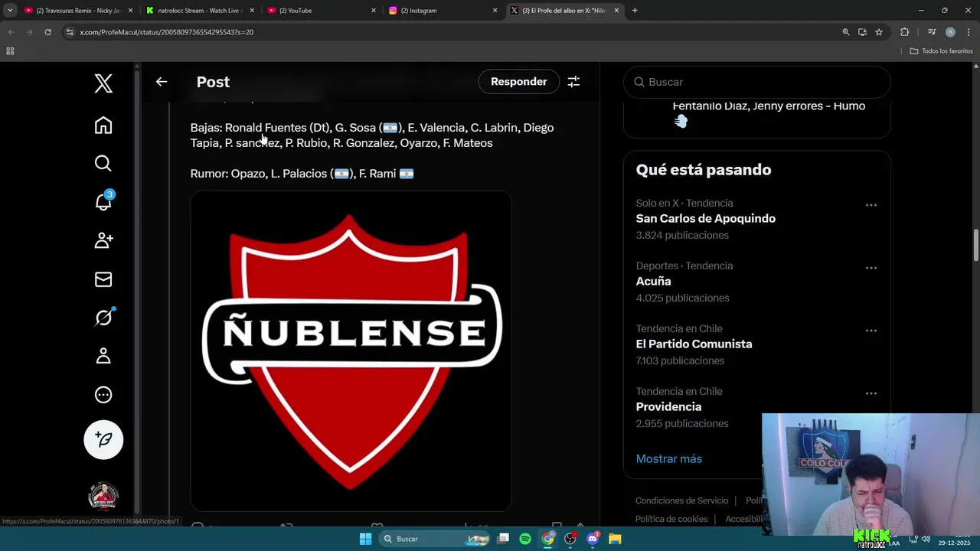Open the More options circle icon
980x551 pixels.
pos(103,395)
